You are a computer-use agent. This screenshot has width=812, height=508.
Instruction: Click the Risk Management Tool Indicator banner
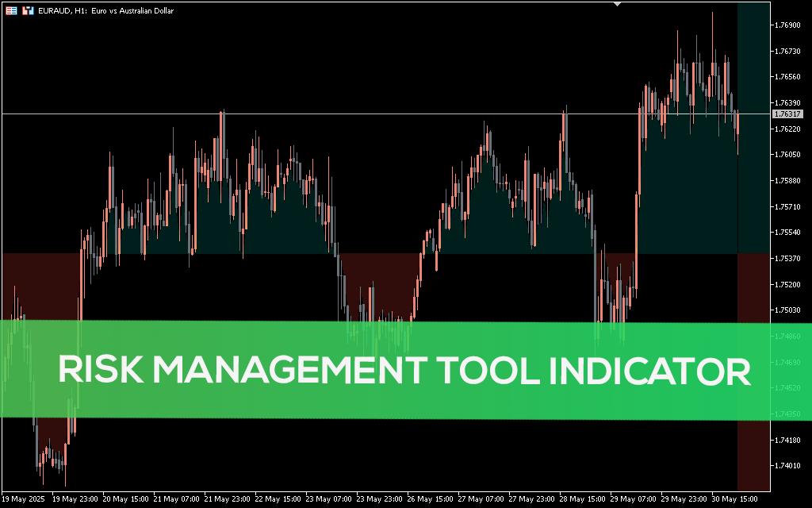coord(404,371)
